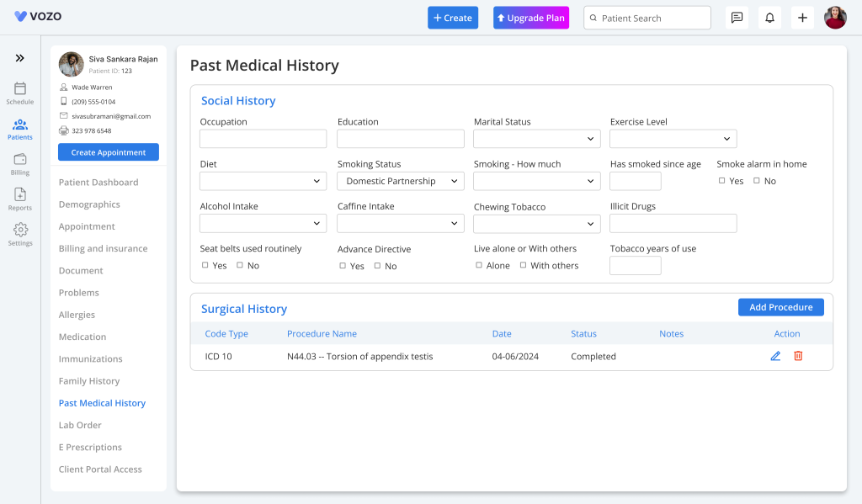Screen dimensions: 862x504
Task: Expand the Alcohol Intake dropdown
Action: click(x=263, y=223)
